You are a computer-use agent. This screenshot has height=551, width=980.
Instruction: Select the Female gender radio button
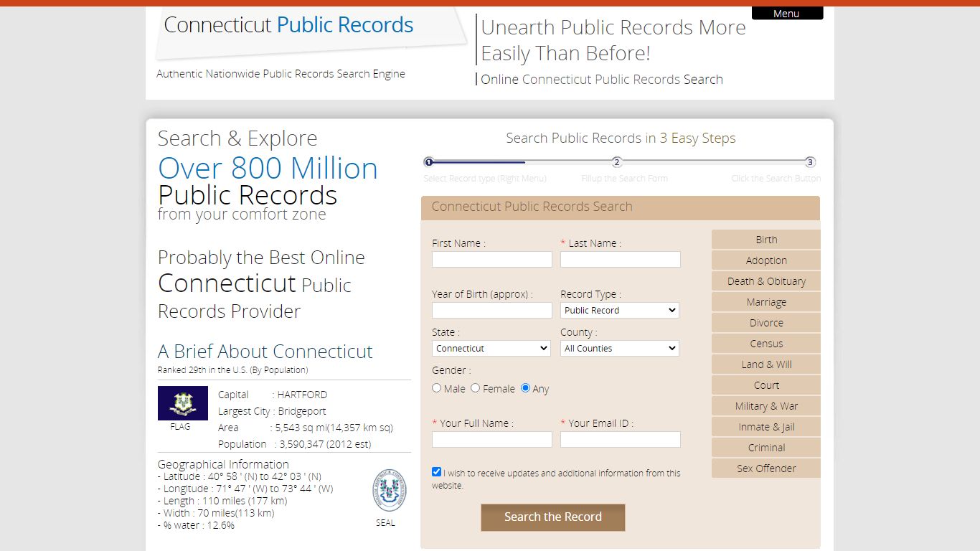pos(475,388)
